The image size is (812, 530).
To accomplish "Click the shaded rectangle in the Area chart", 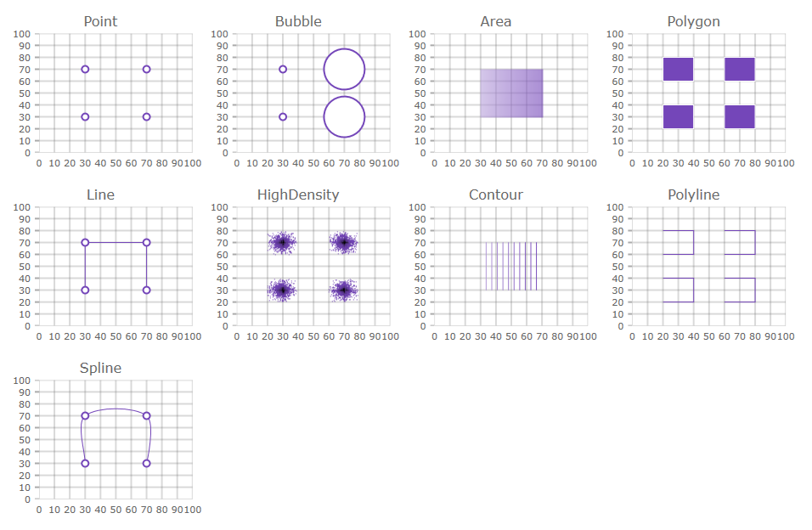I will pos(511,93).
